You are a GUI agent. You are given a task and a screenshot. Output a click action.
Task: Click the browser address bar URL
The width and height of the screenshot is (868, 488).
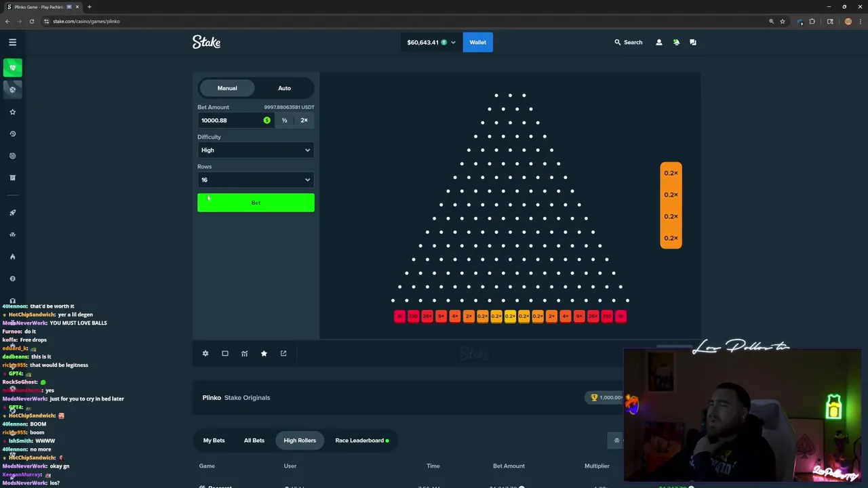coord(86,21)
